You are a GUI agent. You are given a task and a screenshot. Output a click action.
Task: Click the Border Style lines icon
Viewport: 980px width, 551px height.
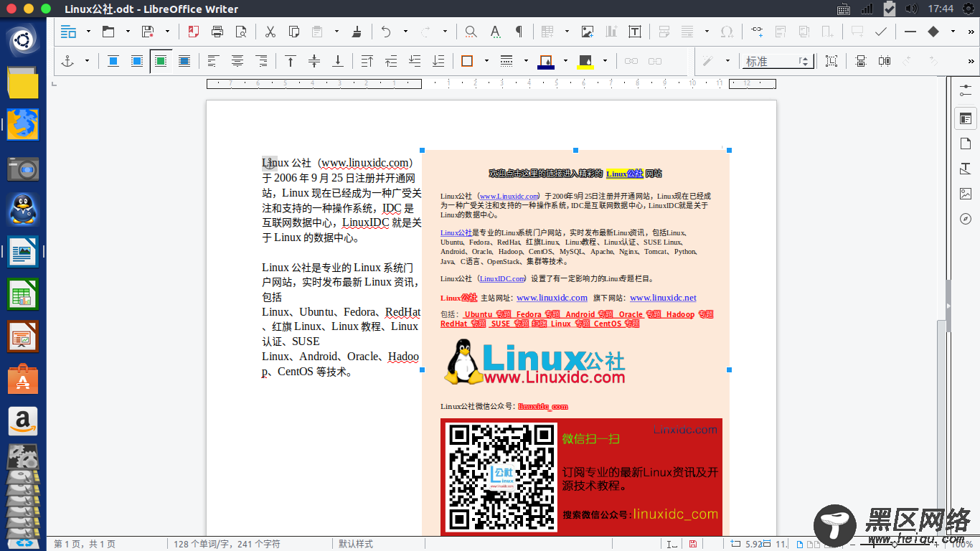[x=507, y=62]
